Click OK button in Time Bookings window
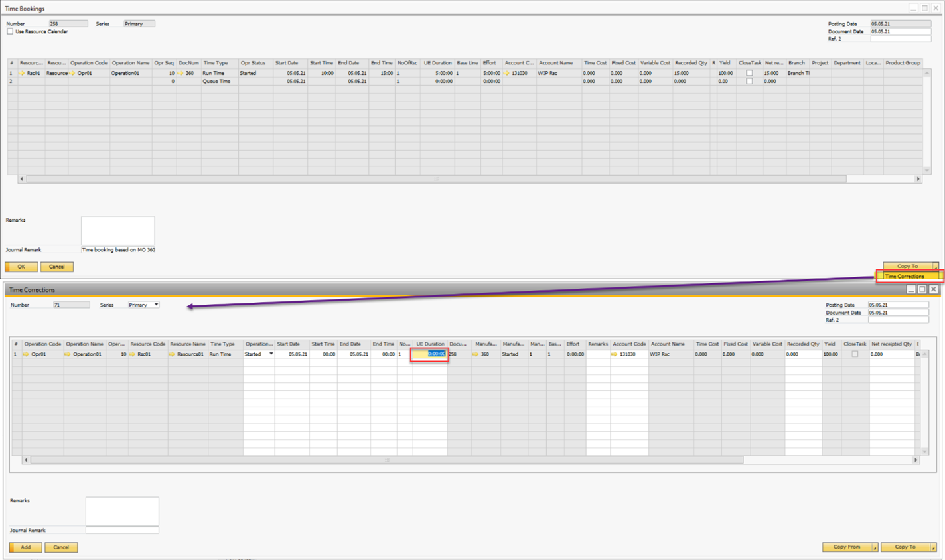Image resolution: width=945 pixels, height=560 pixels. pos(21,267)
